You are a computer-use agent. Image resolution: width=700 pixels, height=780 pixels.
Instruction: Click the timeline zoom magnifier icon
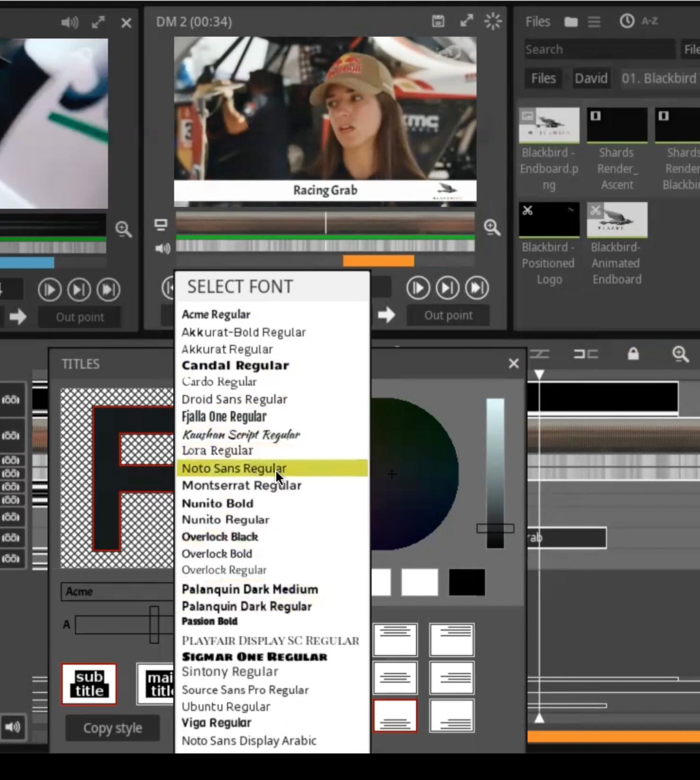(680, 354)
